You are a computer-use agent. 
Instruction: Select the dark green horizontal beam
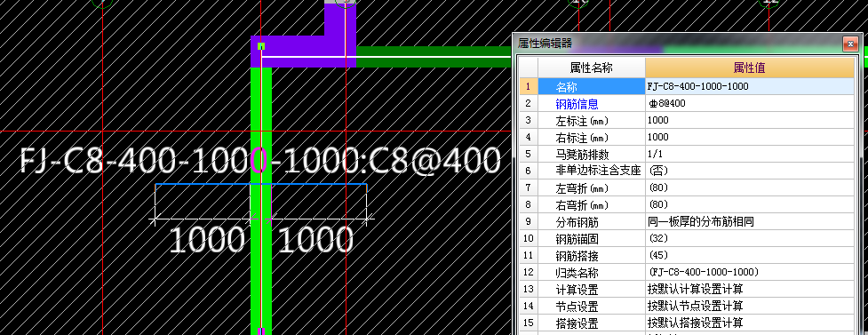[x=434, y=57]
